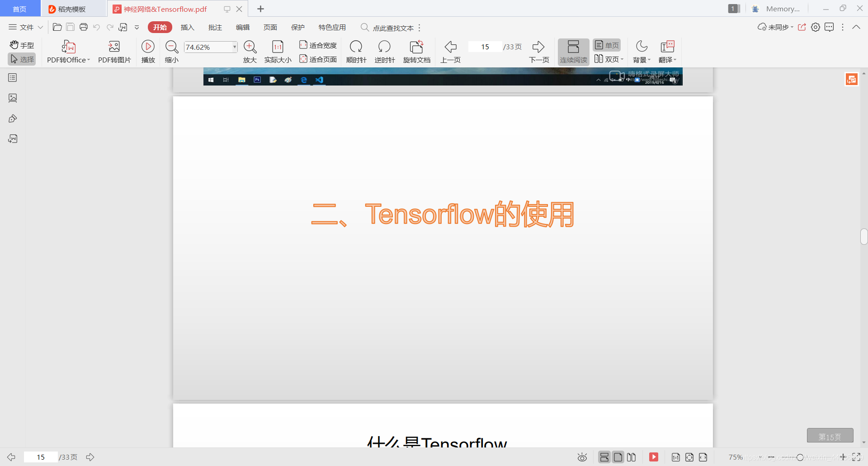Switch to 首页 home tab
This screenshot has width=868, height=466.
click(x=20, y=9)
